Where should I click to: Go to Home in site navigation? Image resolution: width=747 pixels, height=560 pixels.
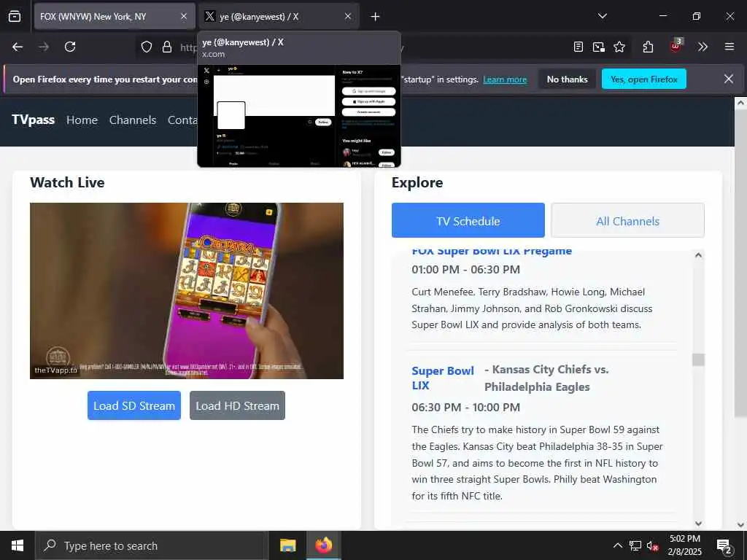click(82, 120)
